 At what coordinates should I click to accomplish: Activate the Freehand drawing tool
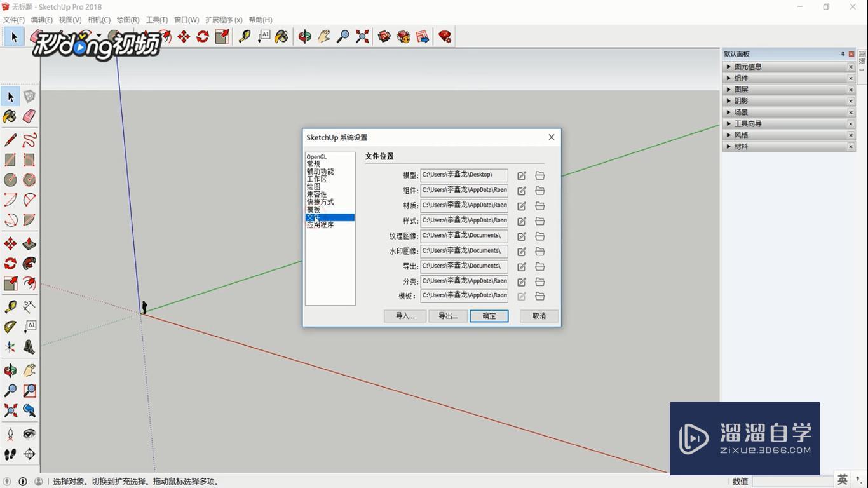click(29, 140)
